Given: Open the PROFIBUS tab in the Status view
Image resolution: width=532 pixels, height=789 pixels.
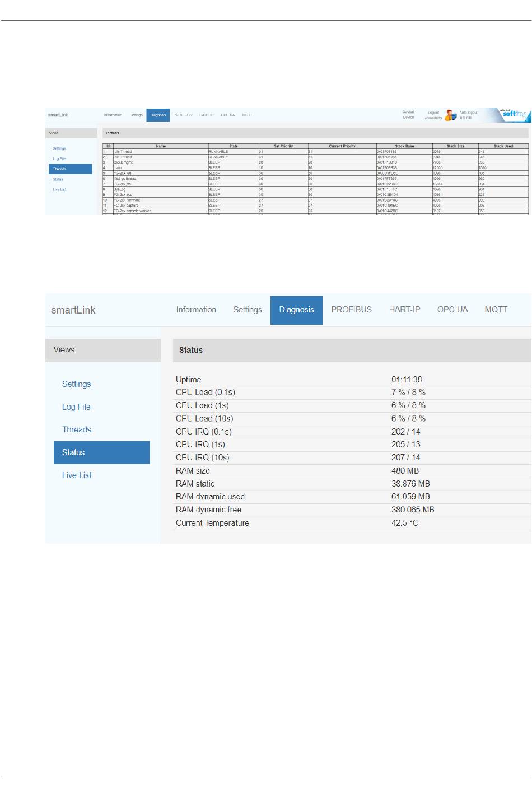Looking at the screenshot, I should 351,310.
